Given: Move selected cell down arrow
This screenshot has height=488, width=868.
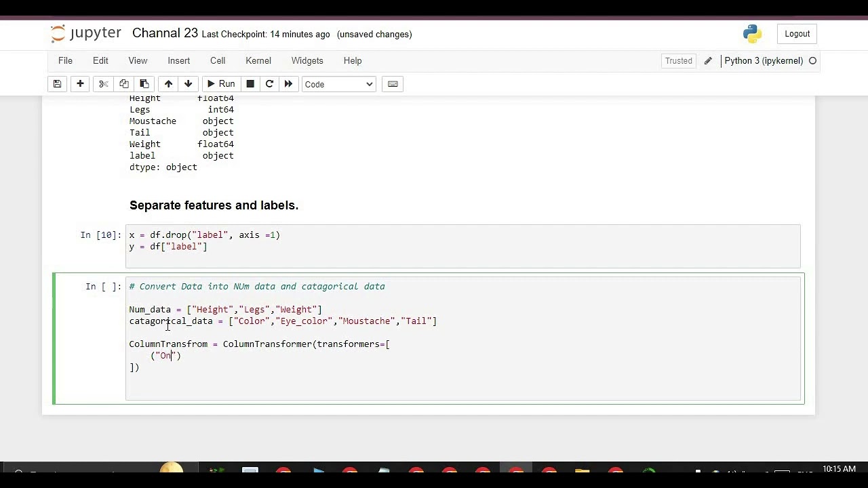Looking at the screenshot, I should (x=189, y=84).
